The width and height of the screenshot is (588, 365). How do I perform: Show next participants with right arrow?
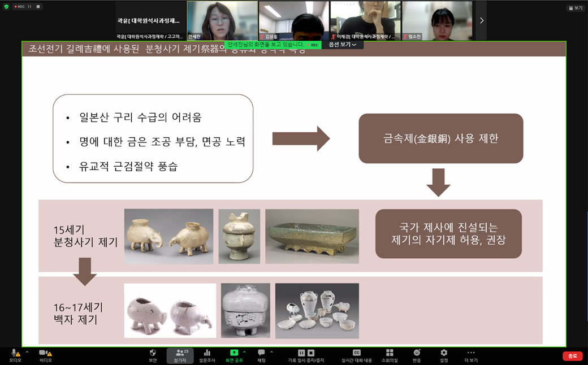pyautogui.click(x=481, y=20)
